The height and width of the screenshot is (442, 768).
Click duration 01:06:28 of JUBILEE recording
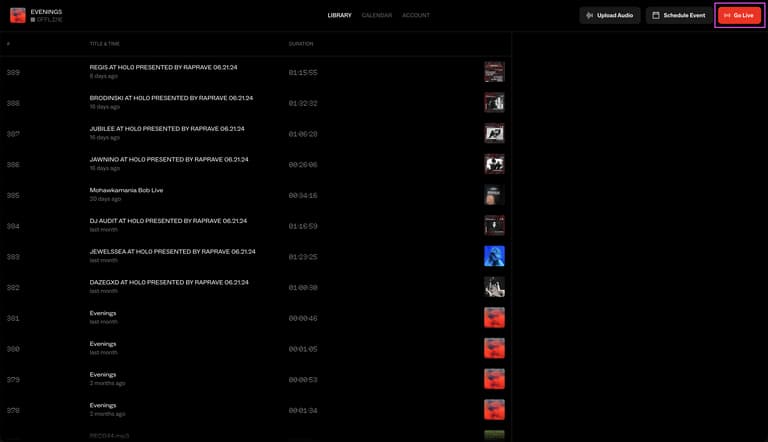pos(303,134)
